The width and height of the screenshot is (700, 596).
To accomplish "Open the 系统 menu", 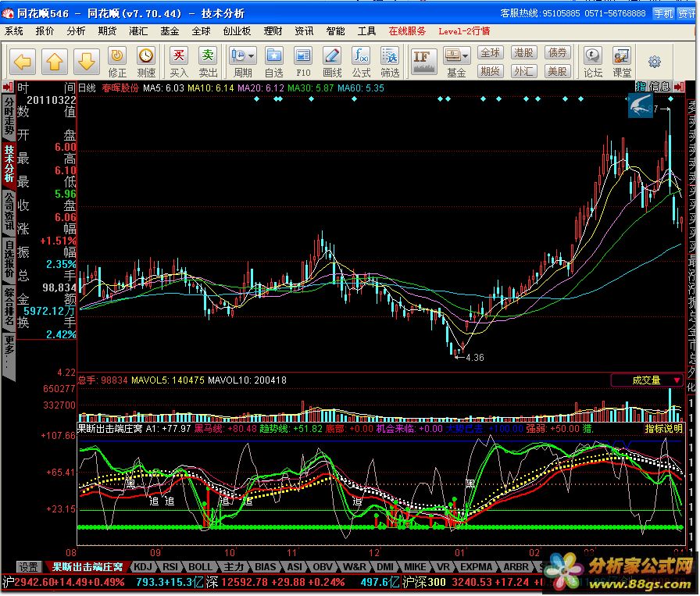I will [14, 31].
